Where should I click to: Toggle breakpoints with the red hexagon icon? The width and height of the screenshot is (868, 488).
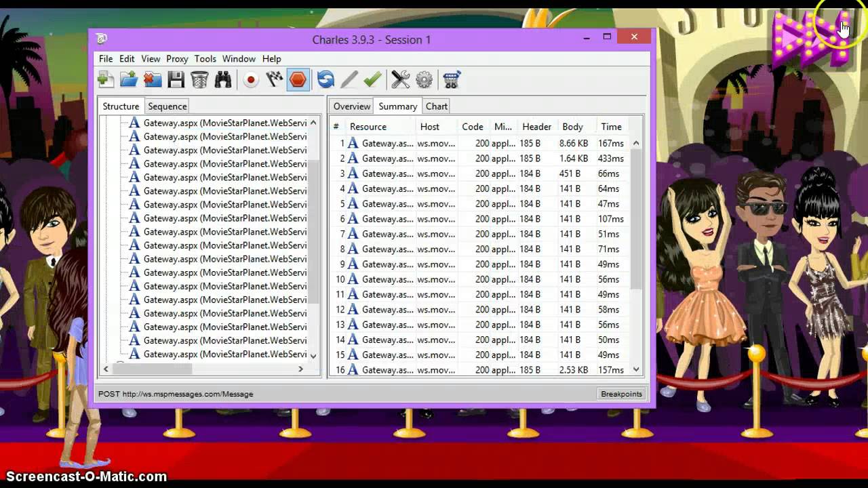(x=298, y=80)
